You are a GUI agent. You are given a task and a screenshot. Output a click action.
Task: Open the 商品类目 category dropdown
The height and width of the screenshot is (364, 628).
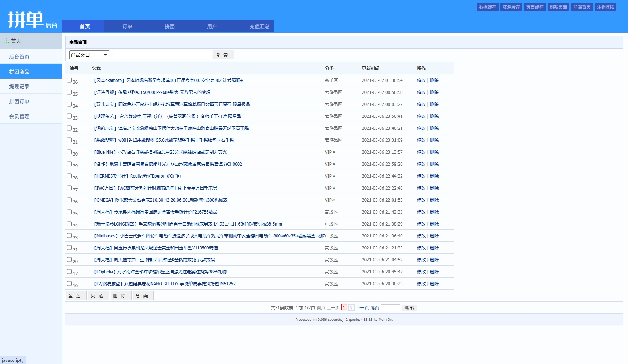(89, 55)
